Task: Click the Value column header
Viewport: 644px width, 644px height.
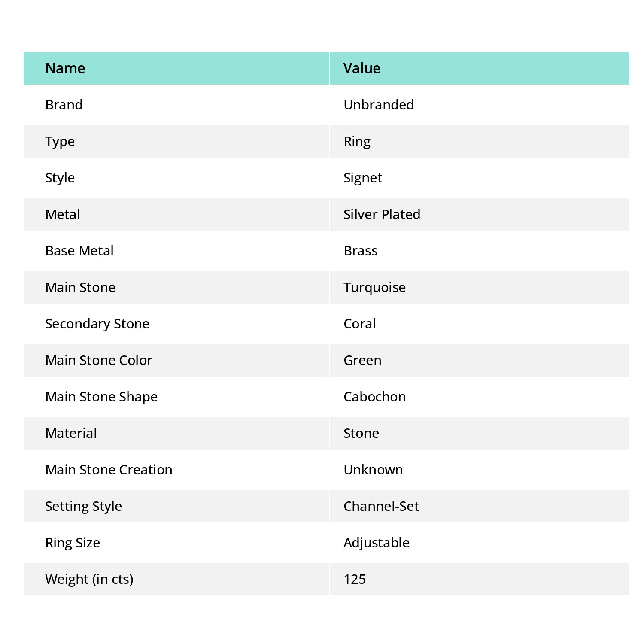Action: [361, 68]
